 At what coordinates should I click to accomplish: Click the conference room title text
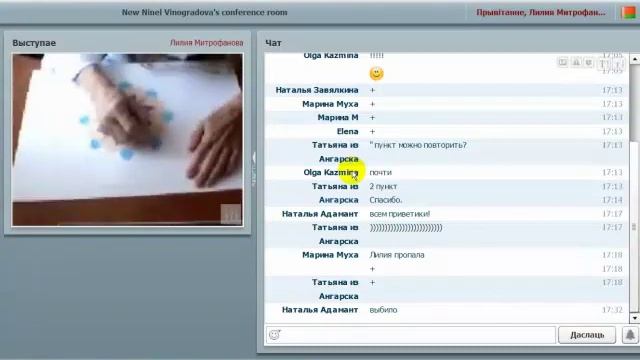[x=204, y=12]
